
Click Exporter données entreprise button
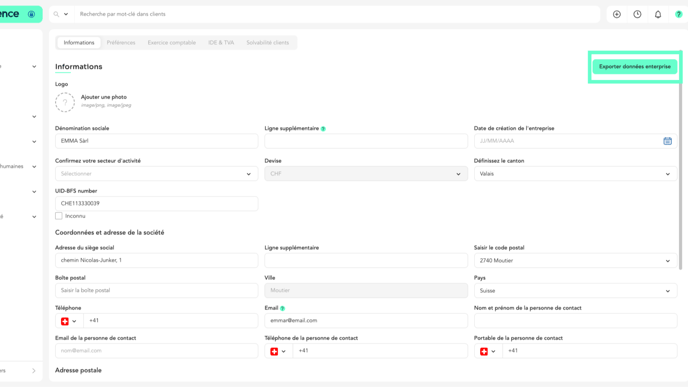(x=635, y=67)
